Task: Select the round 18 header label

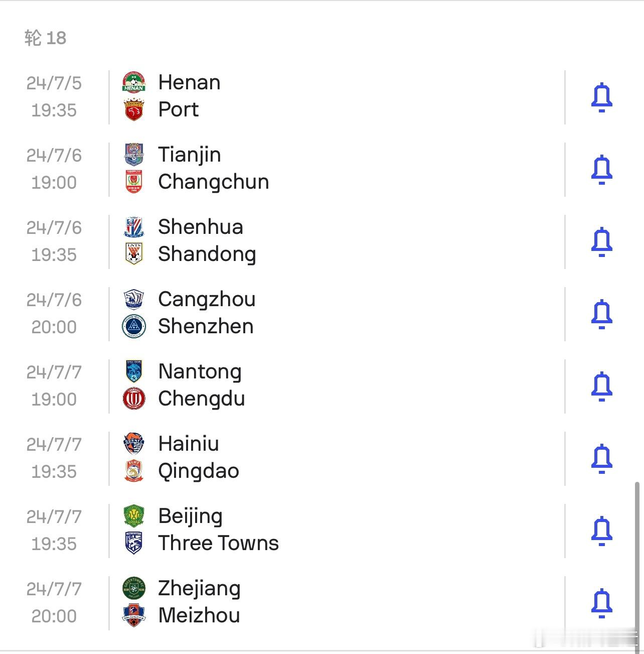Action: click(x=45, y=38)
